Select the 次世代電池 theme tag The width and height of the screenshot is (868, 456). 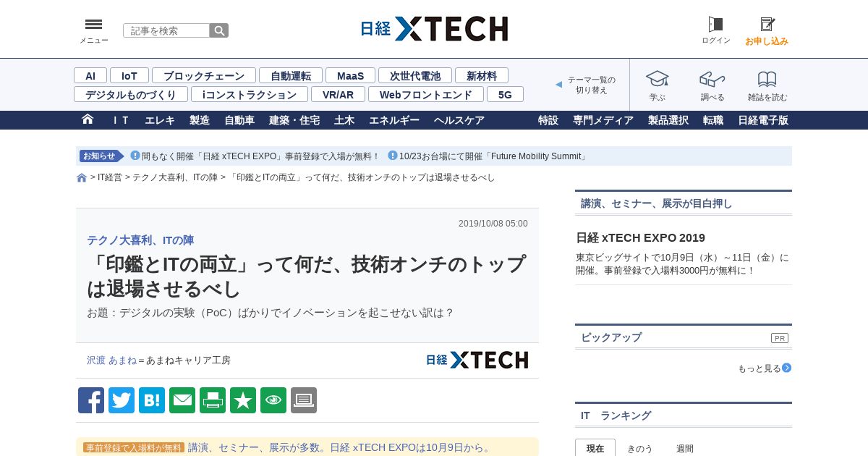click(415, 75)
